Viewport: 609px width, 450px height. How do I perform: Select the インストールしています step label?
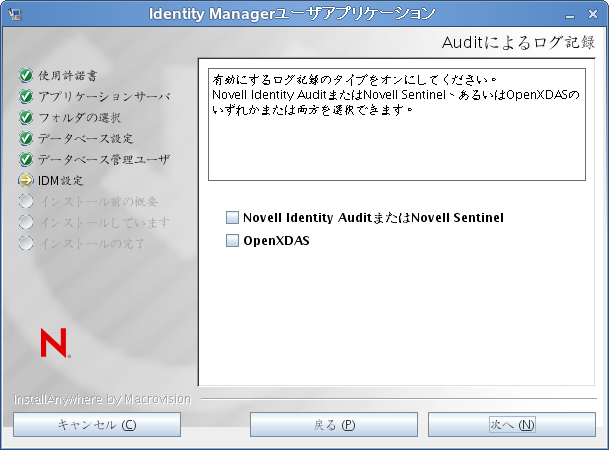[105, 222]
